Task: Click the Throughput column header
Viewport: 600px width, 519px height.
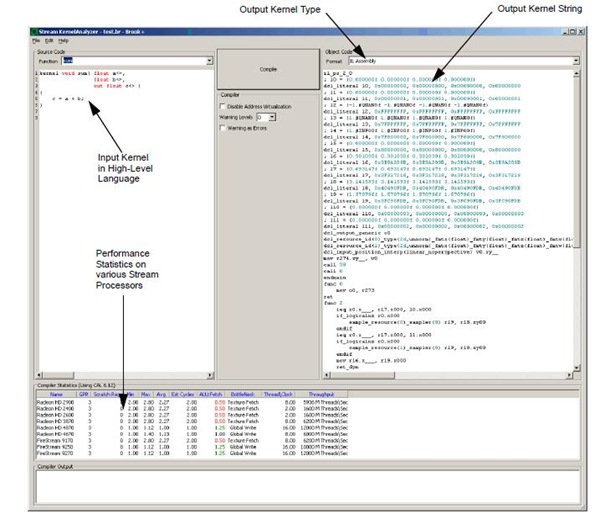Action: pos(321,394)
